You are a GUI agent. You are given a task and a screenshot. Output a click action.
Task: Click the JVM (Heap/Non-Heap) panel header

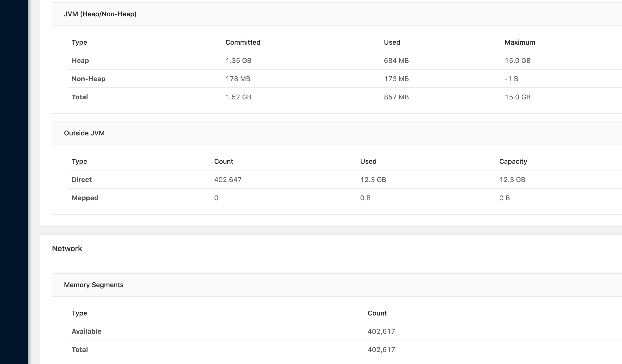coord(100,14)
